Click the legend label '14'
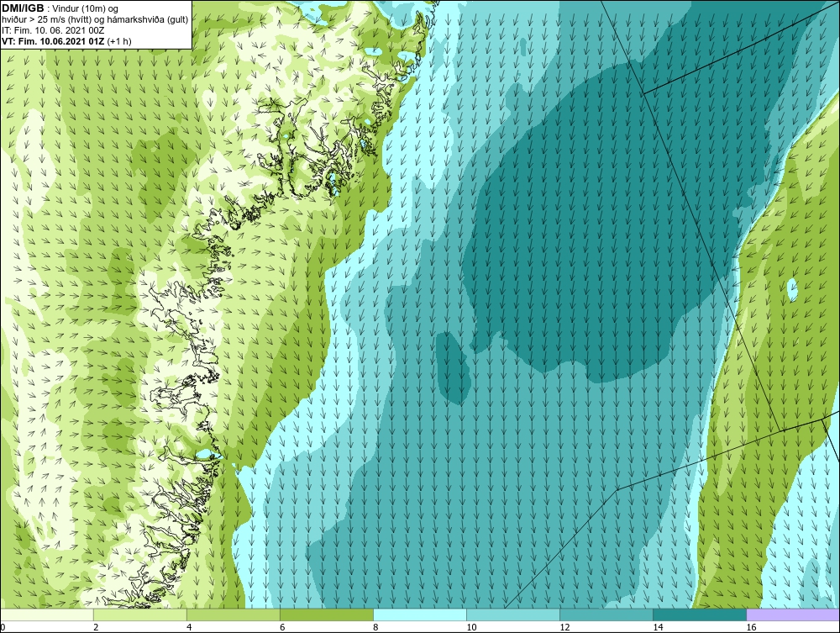The height and width of the screenshot is (633, 840). tap(658, 627)
